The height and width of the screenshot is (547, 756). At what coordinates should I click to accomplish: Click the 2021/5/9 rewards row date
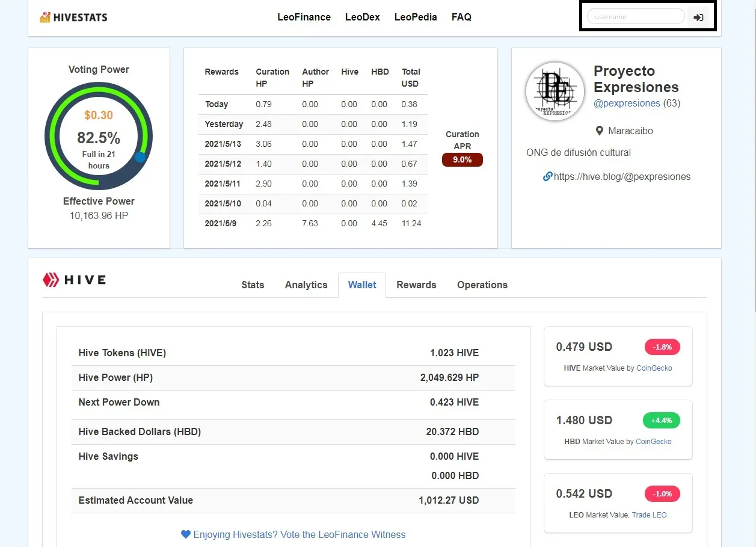221,223
